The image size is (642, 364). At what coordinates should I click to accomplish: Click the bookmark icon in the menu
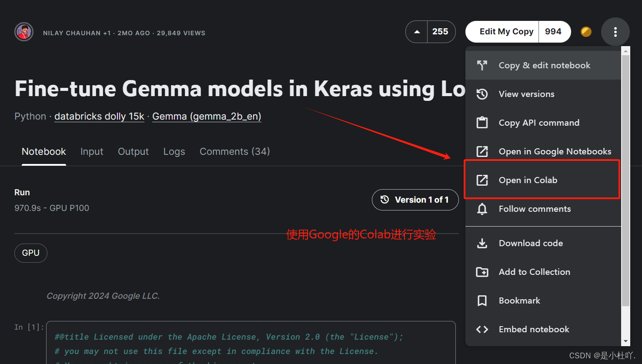point(482,301)
